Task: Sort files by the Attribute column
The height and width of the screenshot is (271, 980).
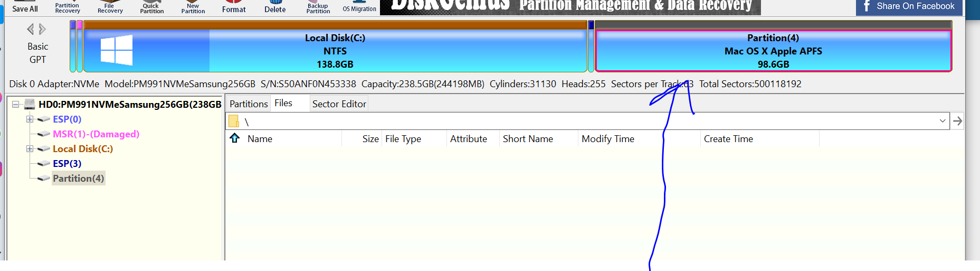Action: (x=469, y=138)
